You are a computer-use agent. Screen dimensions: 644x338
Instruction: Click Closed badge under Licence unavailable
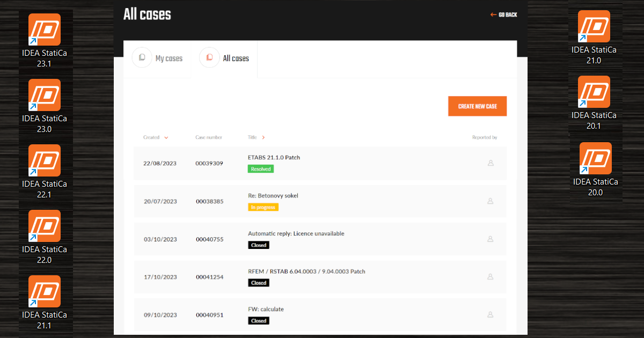tap(258, 245)
